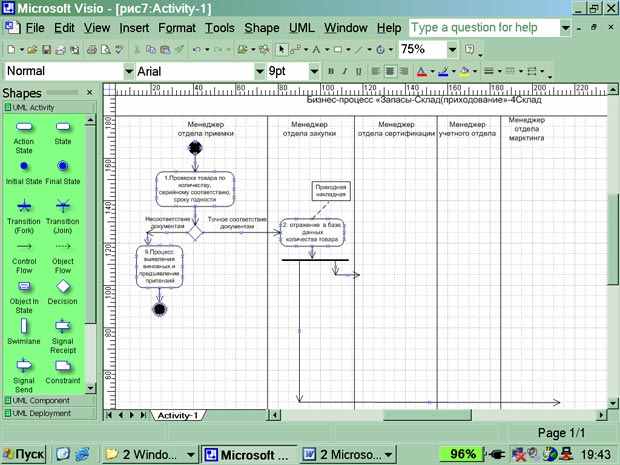This screenshot has width=620, height=465.
Task: Open the font size dropdown 9pt
Action: [x=314, y=72]
